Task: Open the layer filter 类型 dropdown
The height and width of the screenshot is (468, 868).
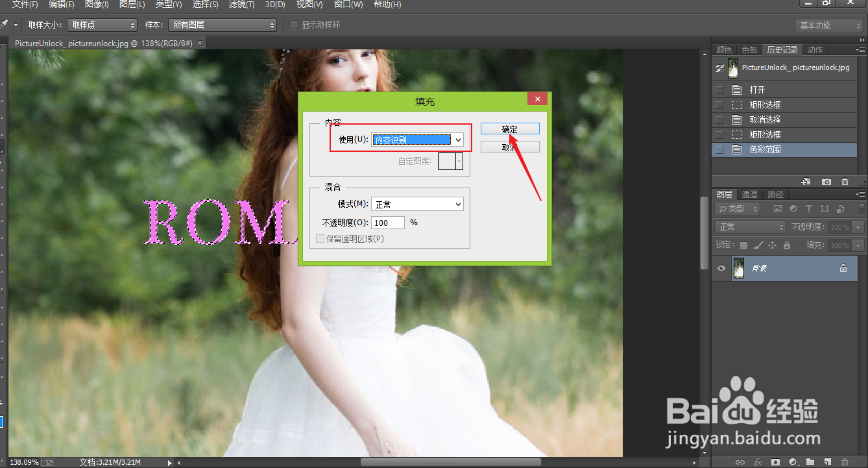Action: pos(738,209)
